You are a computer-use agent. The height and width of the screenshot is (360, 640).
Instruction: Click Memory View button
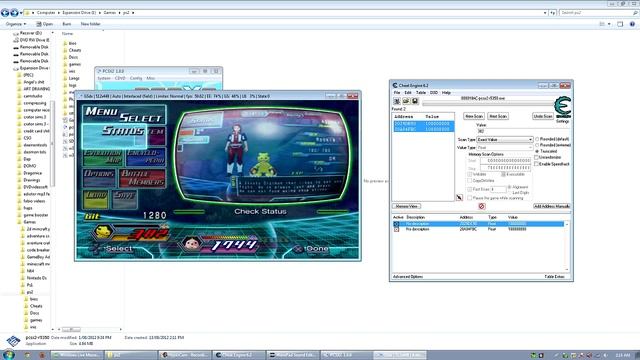point(407,206)
